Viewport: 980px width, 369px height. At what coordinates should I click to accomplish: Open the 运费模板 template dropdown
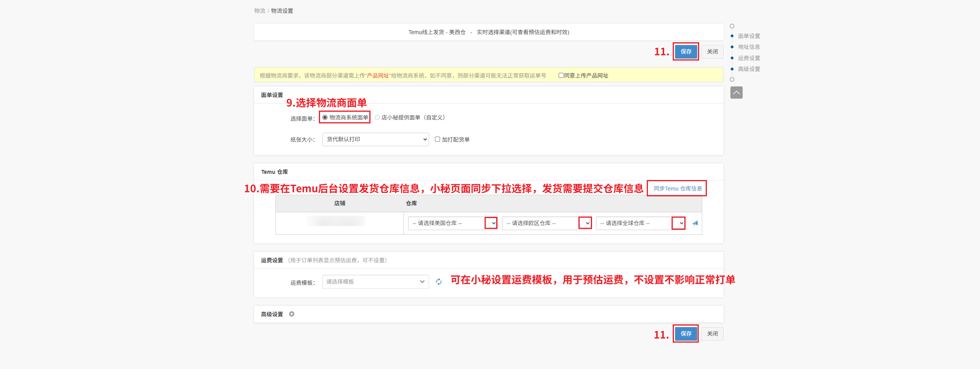point(375,282)
